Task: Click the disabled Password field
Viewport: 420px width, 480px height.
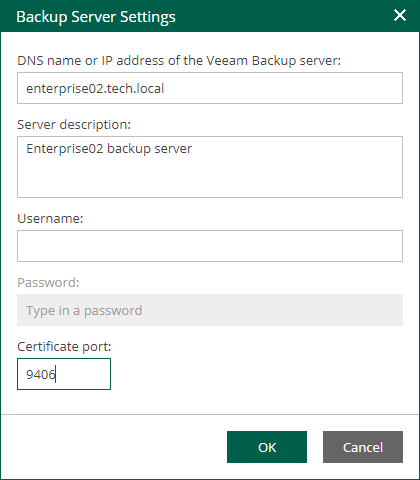Action: pyautogui.click(x=210, y=310)
